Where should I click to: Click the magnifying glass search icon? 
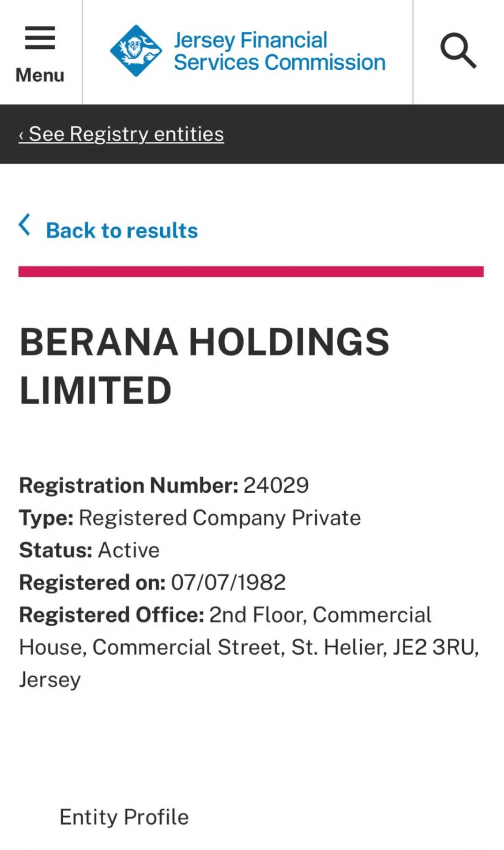(458, 51)
